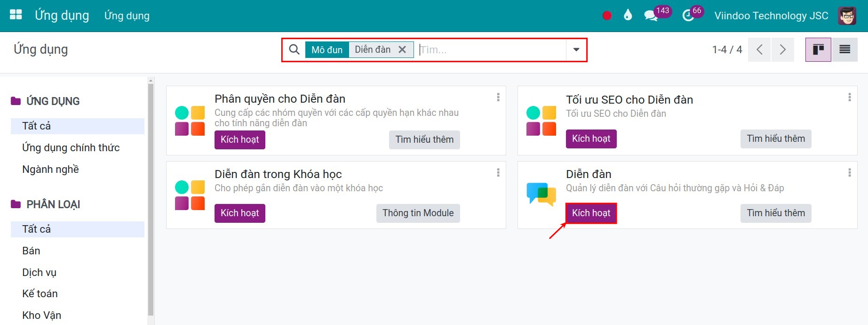868x325 pixels.
Task: Switch to list view
Action: pos(844,49)
